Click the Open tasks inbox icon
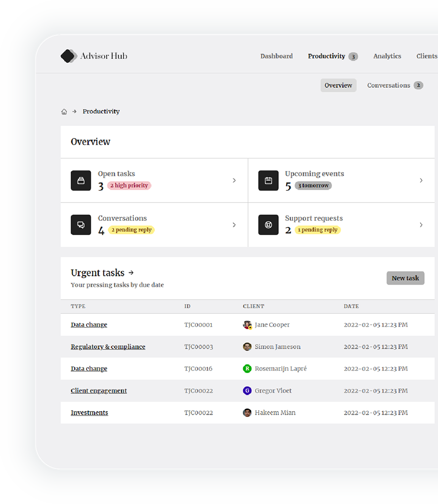Viewport: 438px width, 504px height. coord(81,181)
